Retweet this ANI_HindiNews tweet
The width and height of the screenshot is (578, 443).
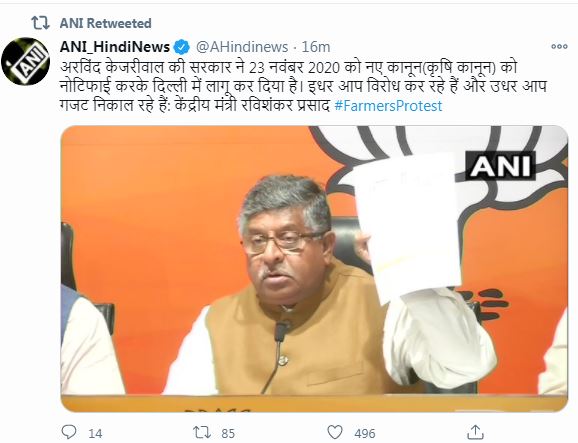pyautogui.click(x=202, y=432)
